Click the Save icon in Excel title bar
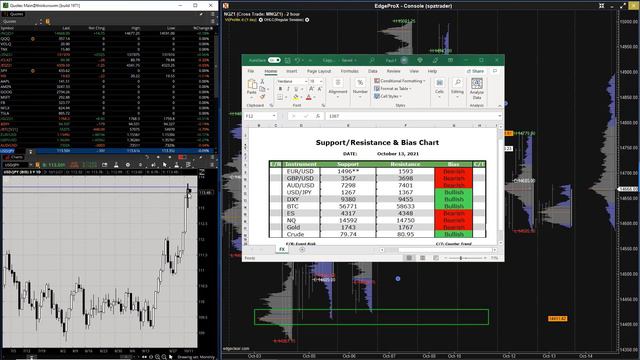 pos(287,60)
